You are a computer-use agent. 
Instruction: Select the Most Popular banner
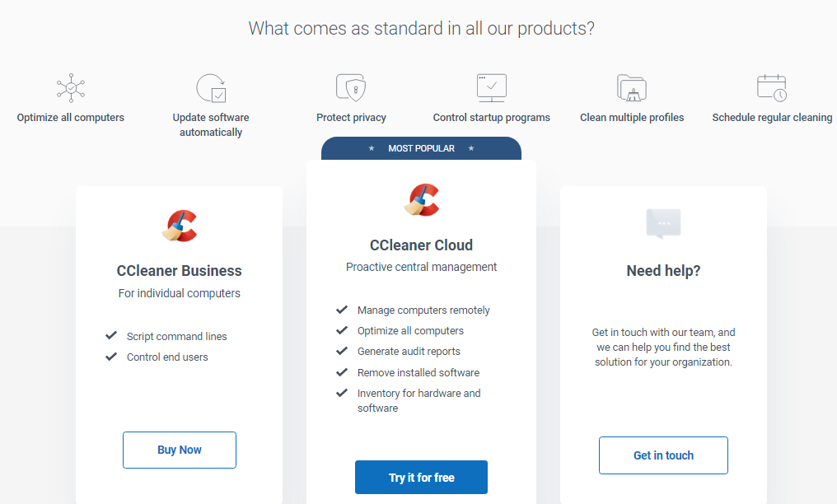point(421,148)
